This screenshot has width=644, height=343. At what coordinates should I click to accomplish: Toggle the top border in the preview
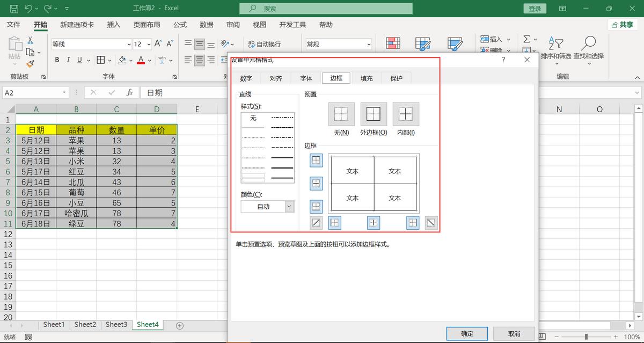[x=316, y=160]
